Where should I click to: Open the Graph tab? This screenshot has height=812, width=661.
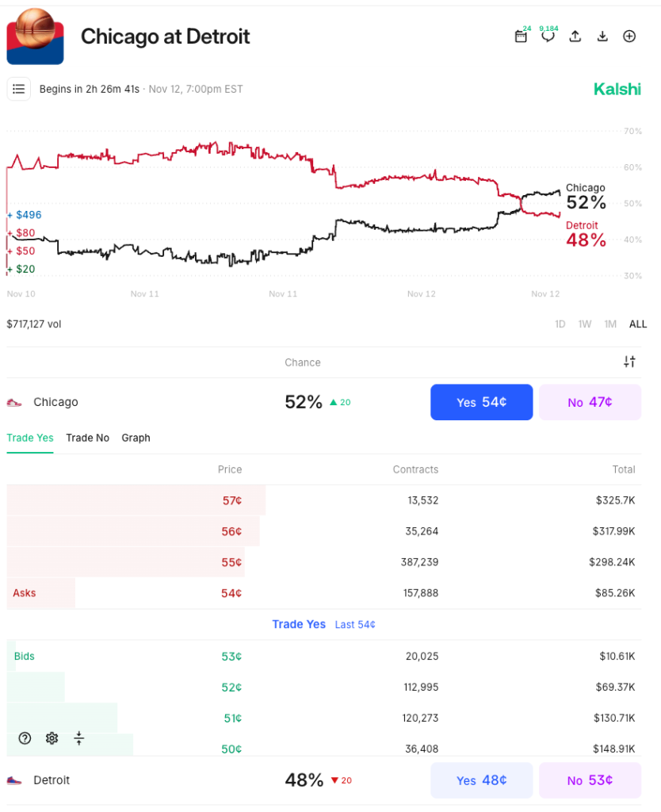(x=136, y=438)
